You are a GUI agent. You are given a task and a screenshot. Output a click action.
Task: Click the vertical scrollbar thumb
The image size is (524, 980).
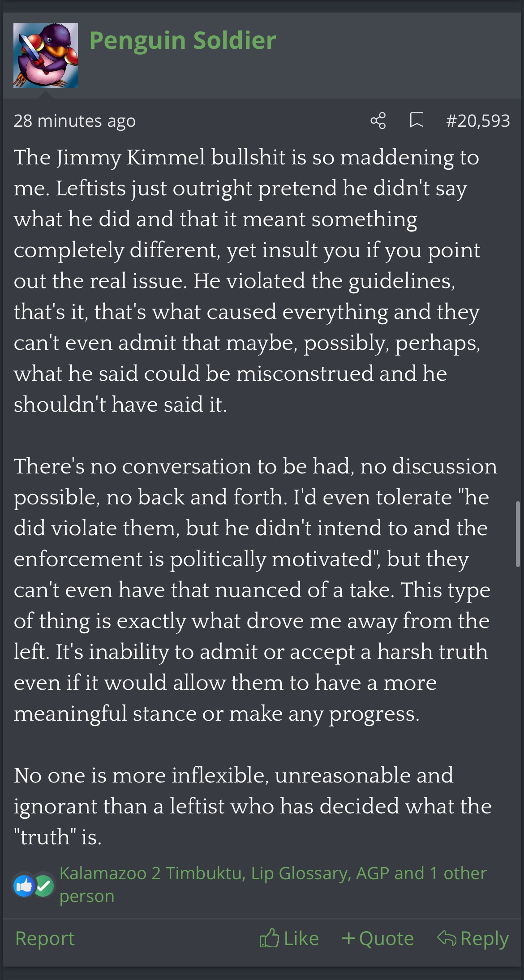tap(518, 534)
